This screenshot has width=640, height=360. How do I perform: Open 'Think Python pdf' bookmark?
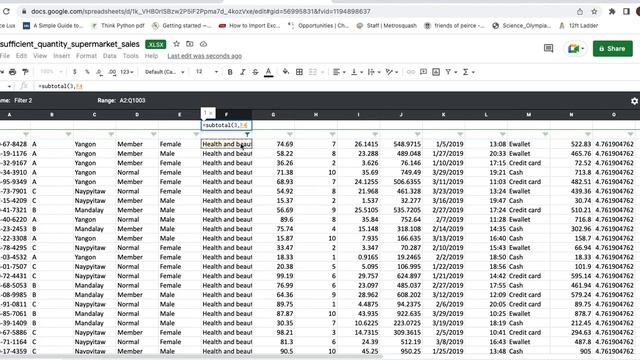point(118,25)
